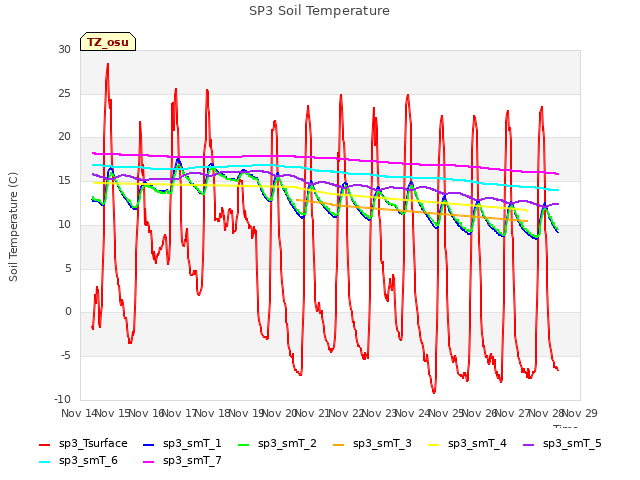Click the Soil Temperature (C) axis label
Image resolution: width=640 pixels, height=480 pixels.
(13, 227)
